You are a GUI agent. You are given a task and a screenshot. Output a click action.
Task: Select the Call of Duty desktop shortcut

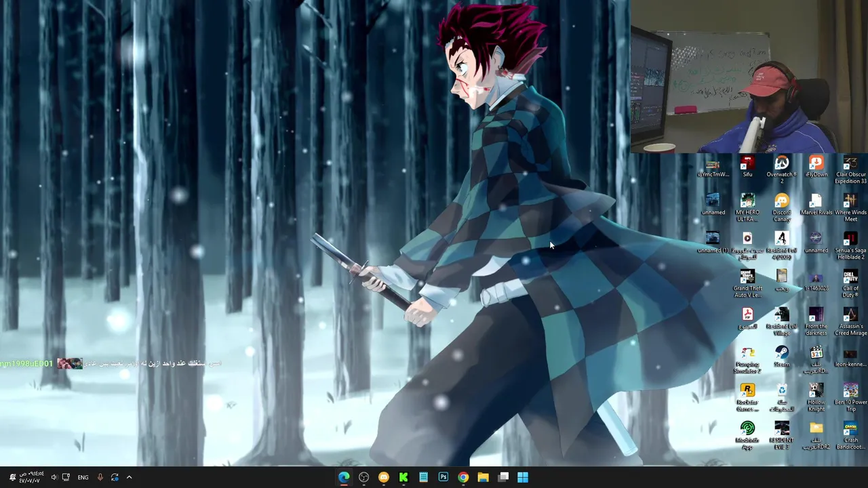pyautogui.click(x=850, y=284)
